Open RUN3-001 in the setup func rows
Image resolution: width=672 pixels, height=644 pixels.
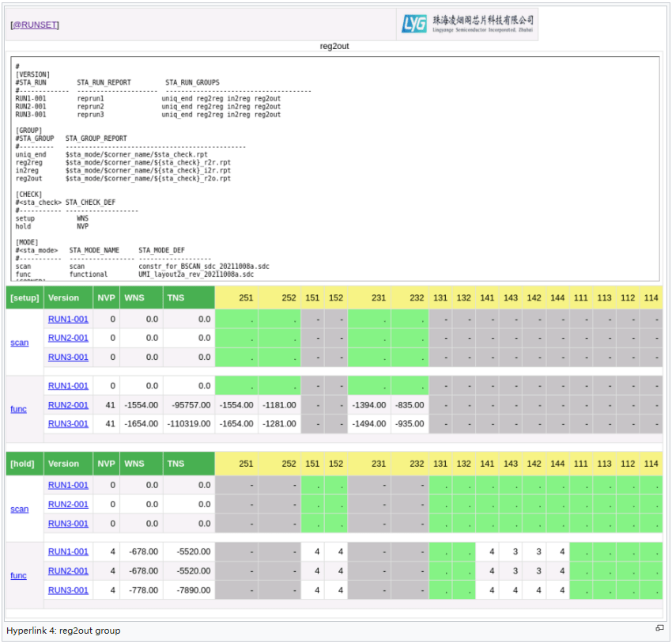click(x=68, y=423)
